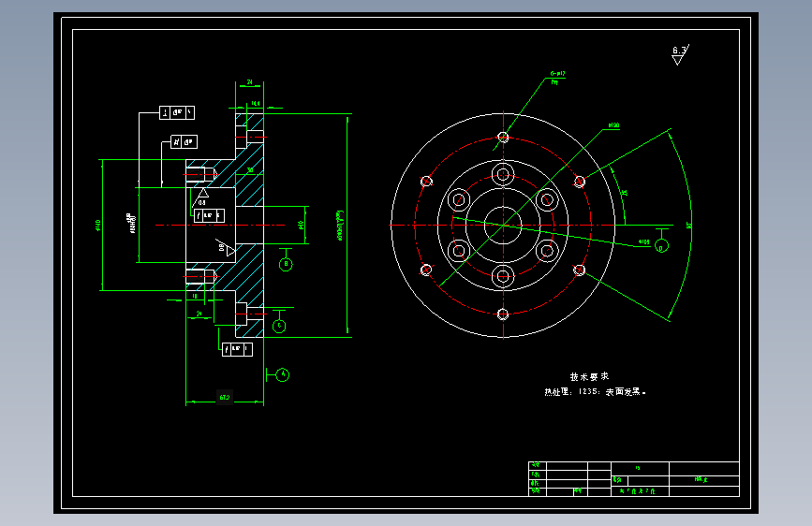Select the top counterbored hole on inner circle
The height and width of the screenshot is (526, 812).
pyautogui.click(x=503, y=174)
